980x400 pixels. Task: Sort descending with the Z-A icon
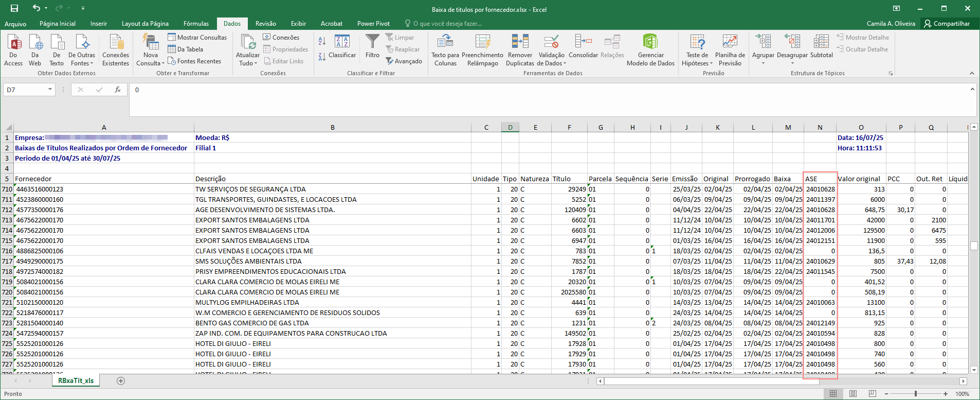tap(322, 57)
